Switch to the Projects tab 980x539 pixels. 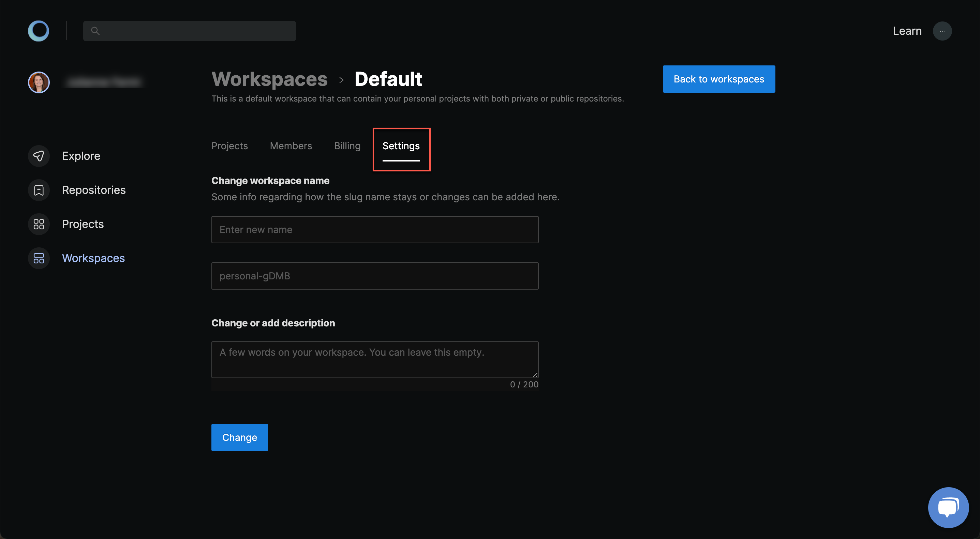pos(230,145)
